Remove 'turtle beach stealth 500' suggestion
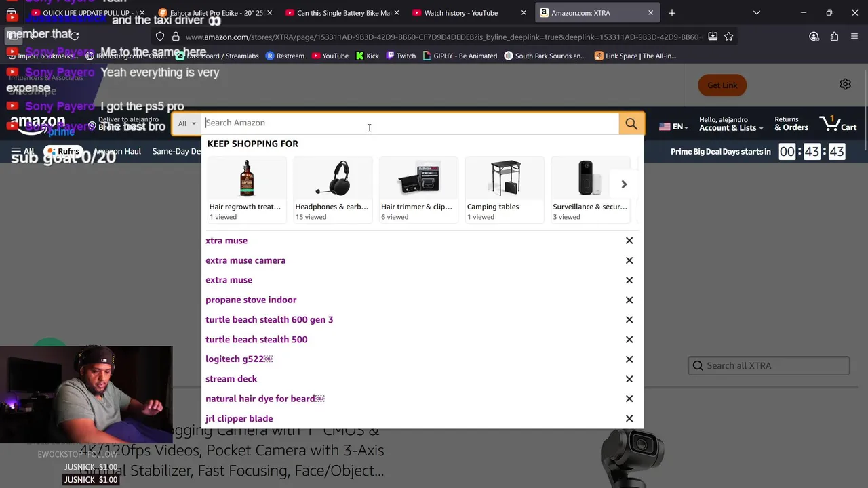Image resolution: width=868 pixels, height=488 pixels. tap(629, 340)
